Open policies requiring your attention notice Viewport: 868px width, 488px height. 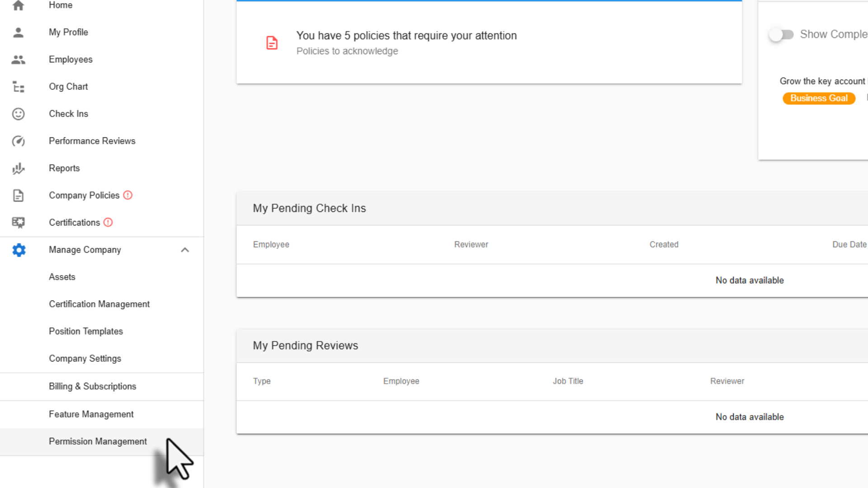tap(406, 36)
